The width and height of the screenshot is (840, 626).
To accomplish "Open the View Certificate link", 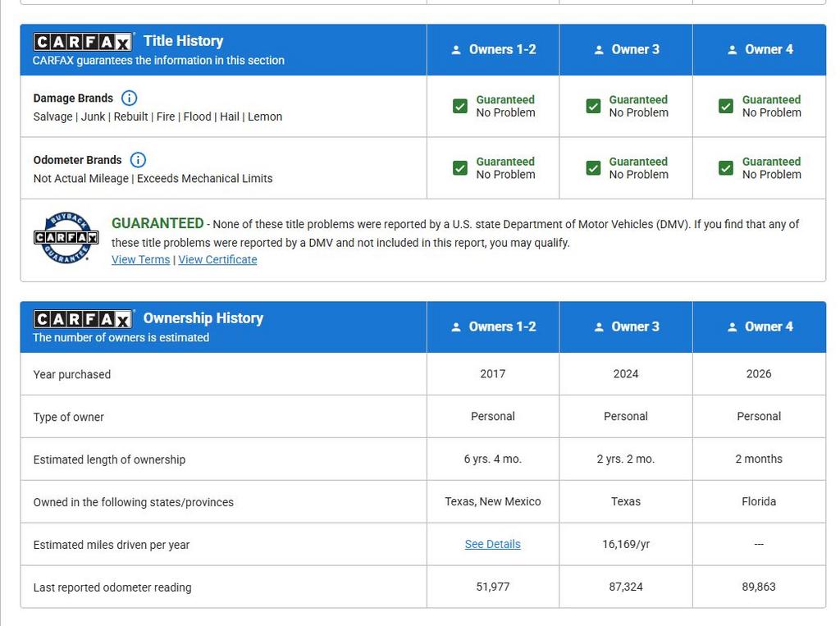I will (x=217, y=259).
